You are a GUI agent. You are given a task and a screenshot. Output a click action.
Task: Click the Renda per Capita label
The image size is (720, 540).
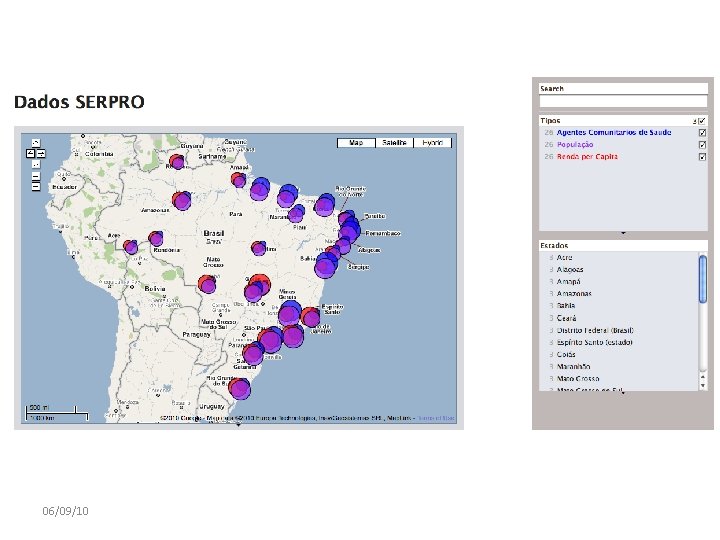coord(587,157)
